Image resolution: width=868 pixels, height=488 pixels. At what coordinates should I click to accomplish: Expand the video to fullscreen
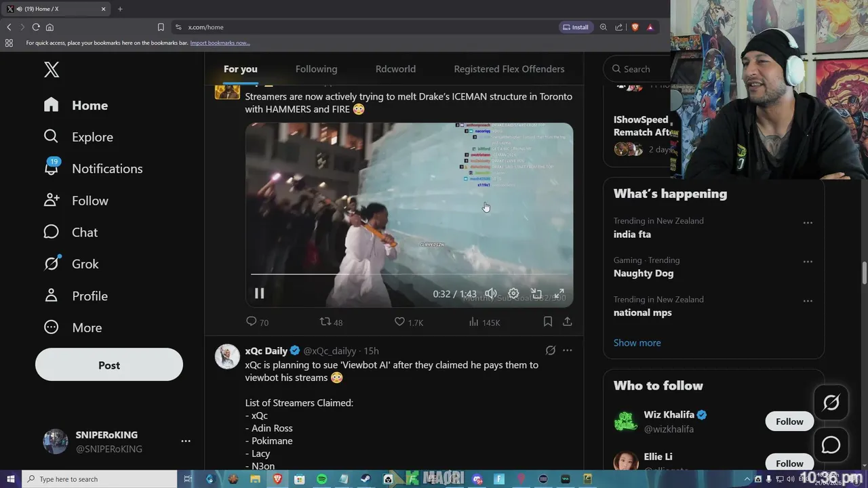pos(559,293)
